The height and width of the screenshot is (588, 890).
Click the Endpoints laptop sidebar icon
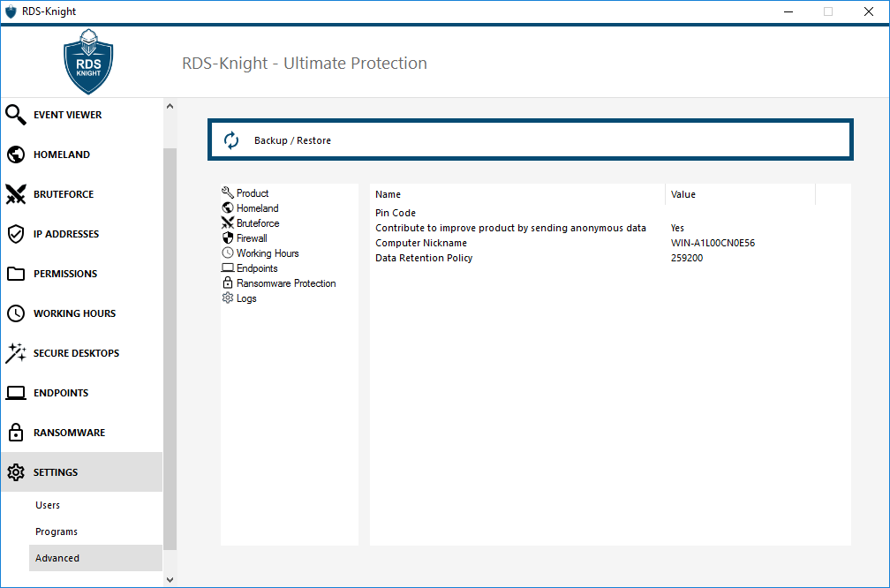point(16,393)
